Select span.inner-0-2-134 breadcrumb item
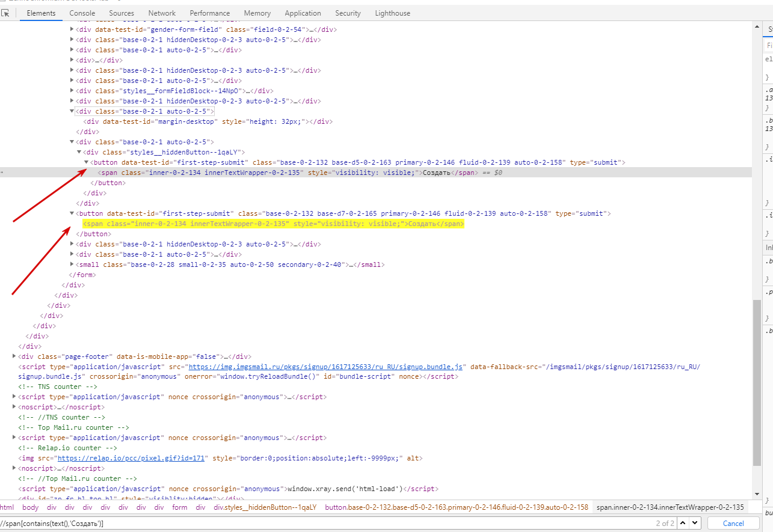The height and width of the screenshot is (532, 773). (670, 507)
